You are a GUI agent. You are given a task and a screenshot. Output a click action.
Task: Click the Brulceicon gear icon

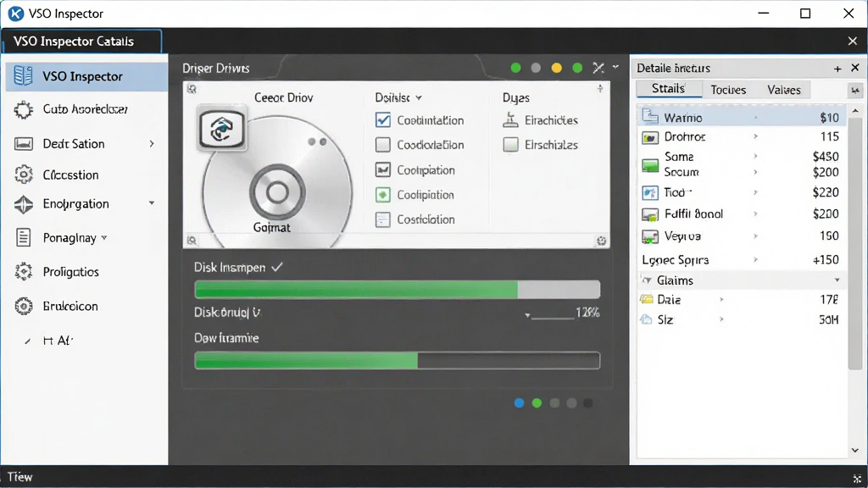(x=23, y=306)
